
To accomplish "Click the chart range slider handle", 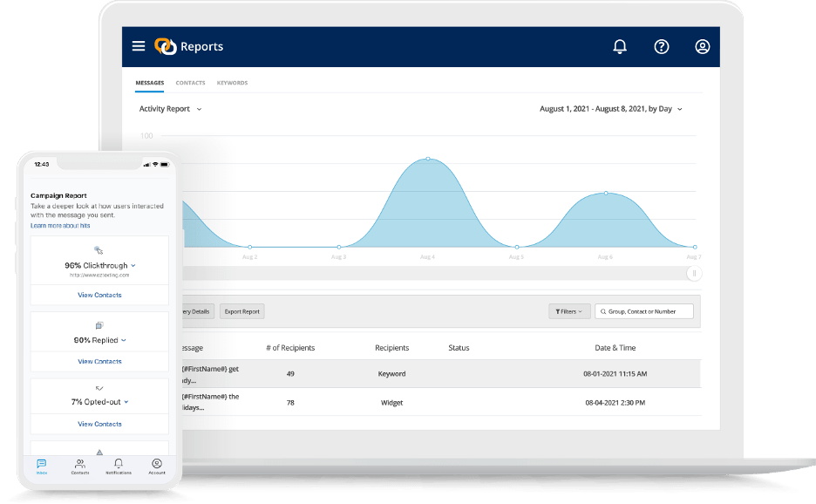I will tap(694, 273).
